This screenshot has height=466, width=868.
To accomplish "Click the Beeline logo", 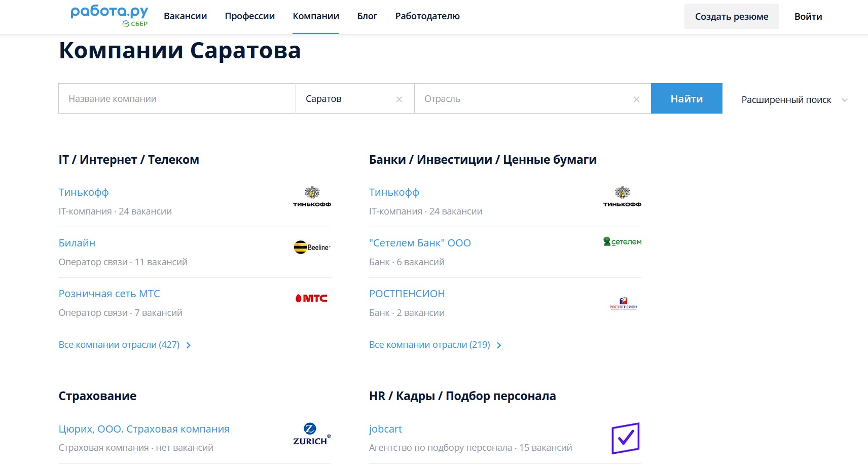I will (312, 247).
